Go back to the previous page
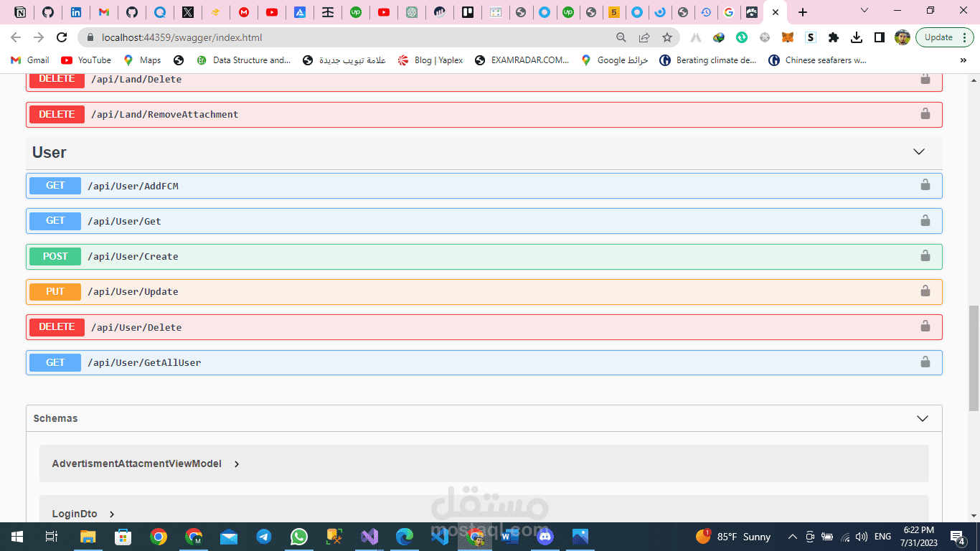The image size is (980, 551). [16, 37]
